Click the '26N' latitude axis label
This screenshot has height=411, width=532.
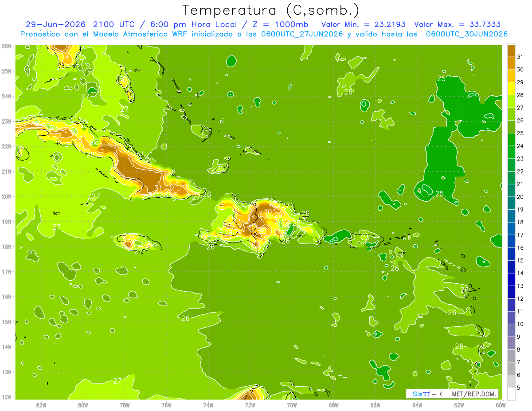7,46
